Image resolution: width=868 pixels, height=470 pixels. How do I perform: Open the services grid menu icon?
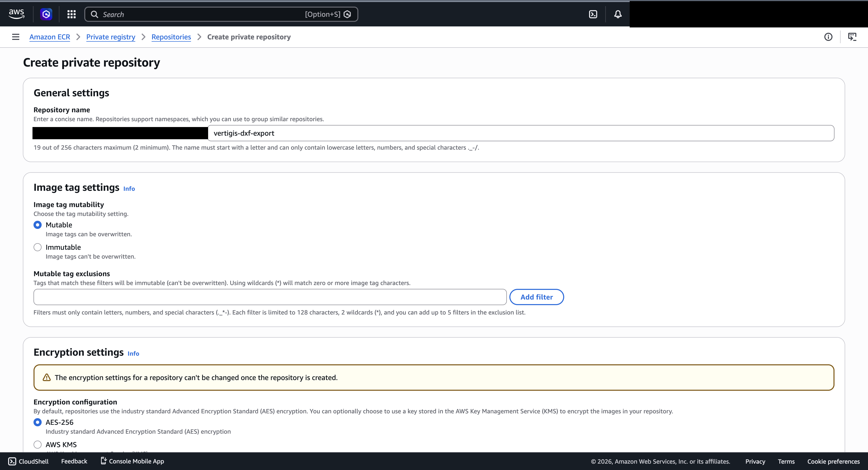tap(71, 14)
